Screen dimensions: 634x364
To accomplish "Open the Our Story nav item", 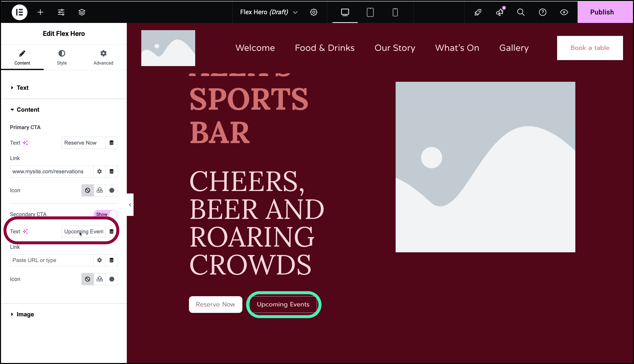I will 395,48.
